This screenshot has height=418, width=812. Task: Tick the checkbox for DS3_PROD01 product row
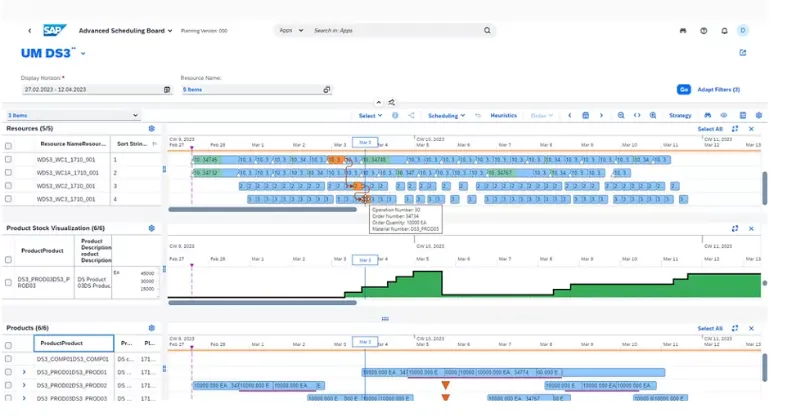(x=8, y=372)
